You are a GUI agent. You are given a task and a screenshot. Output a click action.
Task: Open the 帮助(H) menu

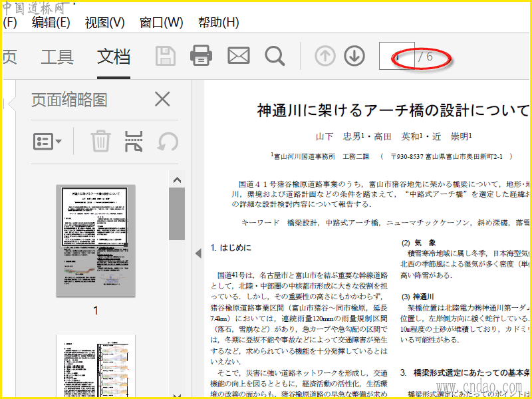[x=219, y=23]
